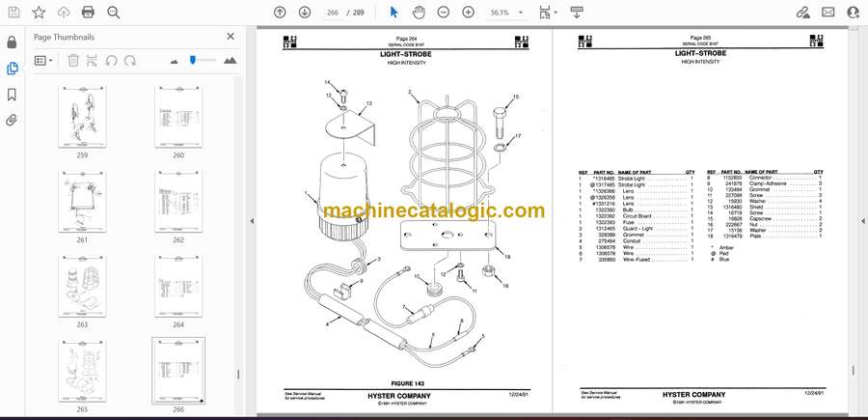Screen dimensions: 868x420
Task: Select page 261 thumbnail
Action: (82, 202)
